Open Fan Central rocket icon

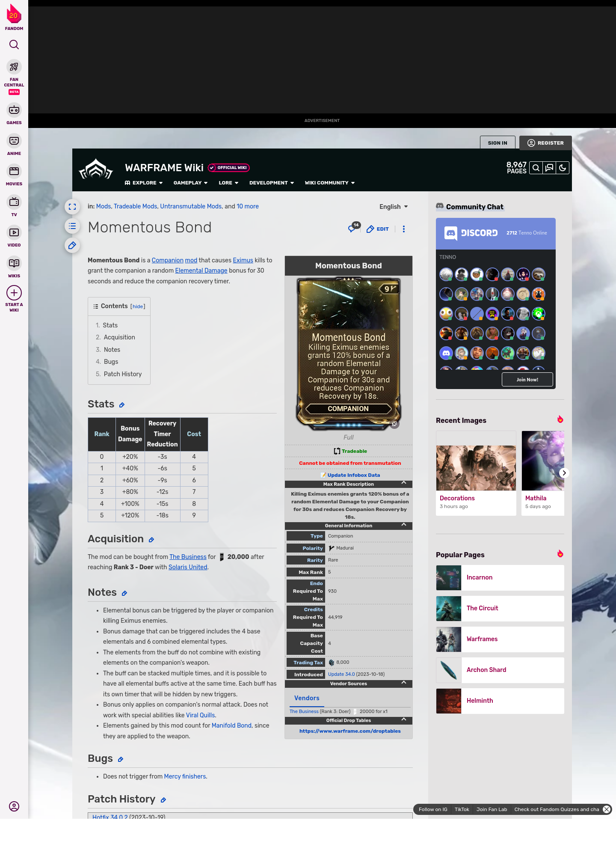click(x=14, y=67)
